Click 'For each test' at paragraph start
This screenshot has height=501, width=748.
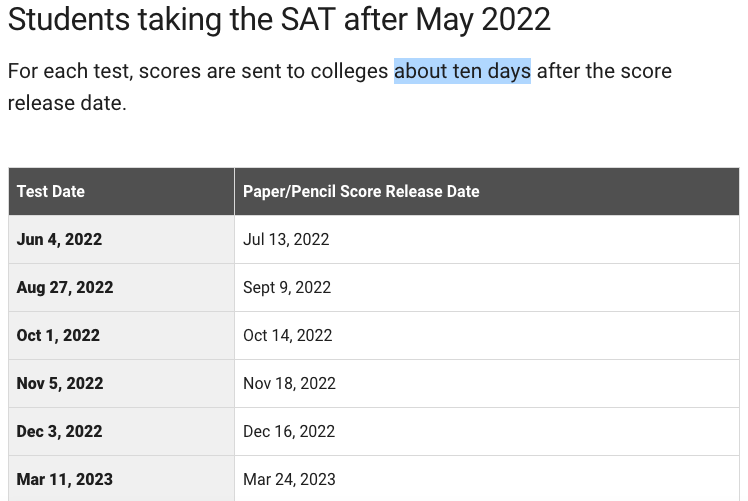pos(71,71)
